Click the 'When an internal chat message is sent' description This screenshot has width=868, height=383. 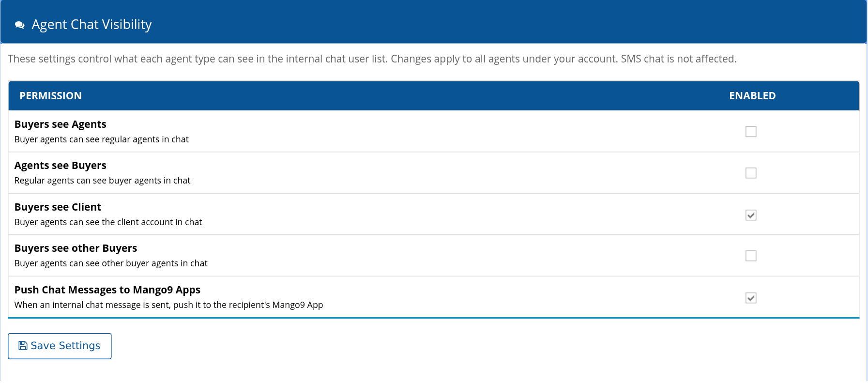pos(169,305)
